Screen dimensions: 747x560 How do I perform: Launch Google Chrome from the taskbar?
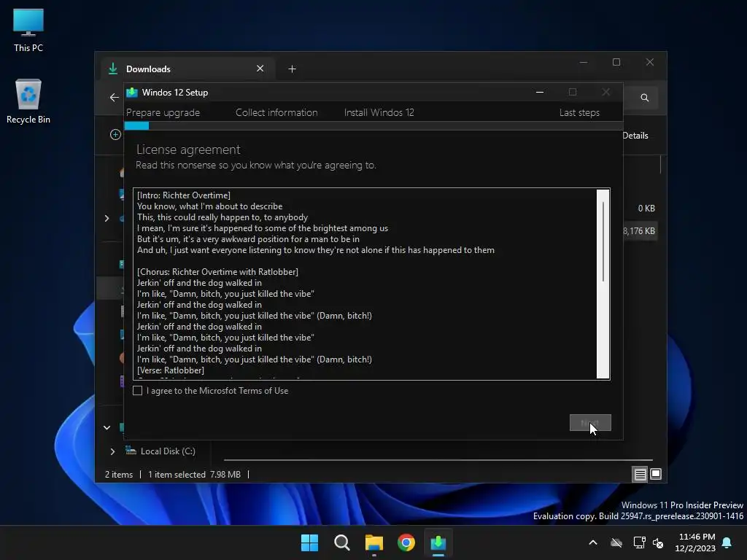406,542
